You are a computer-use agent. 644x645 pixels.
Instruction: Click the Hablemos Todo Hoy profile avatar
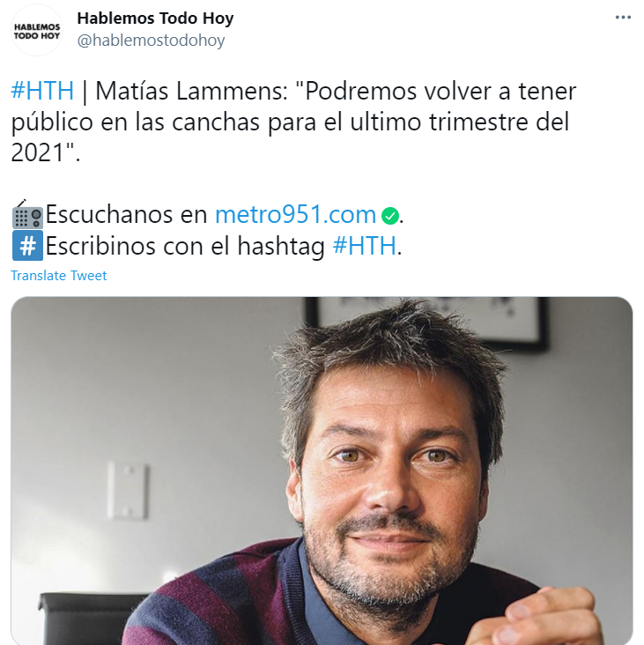pyautogui.click(x=37, y=30)
